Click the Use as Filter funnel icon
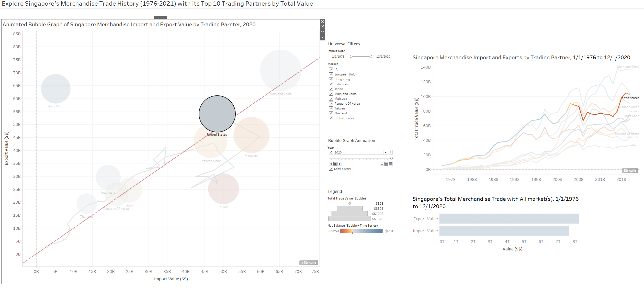 (x=322, y=32)
